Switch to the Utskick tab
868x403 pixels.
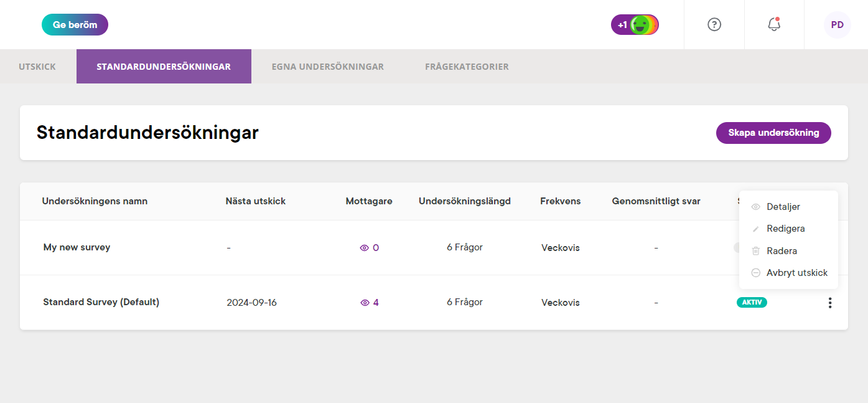point(37,67)
